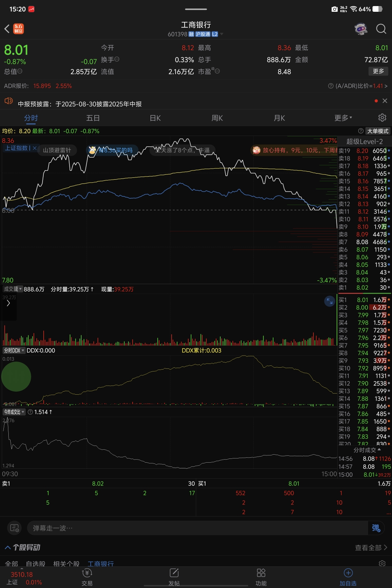Open the barrage list icon
The height and width of the screenshot is (588, 392).
[x=14, y=528]
